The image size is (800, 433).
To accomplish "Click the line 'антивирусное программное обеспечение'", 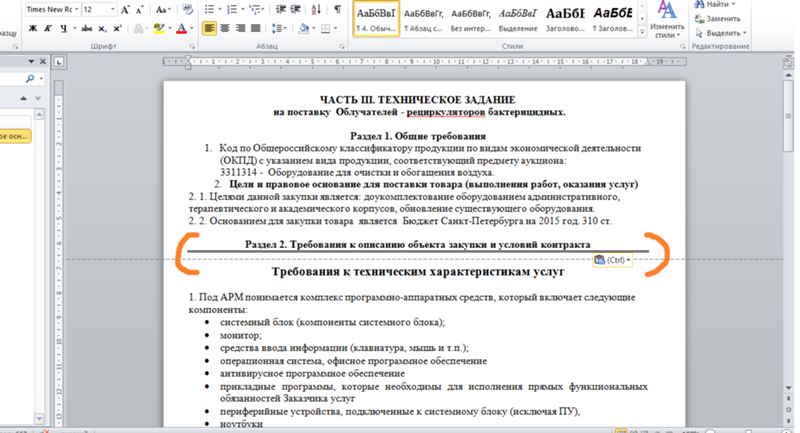I will pyautogui.click(x=312, y=373).
